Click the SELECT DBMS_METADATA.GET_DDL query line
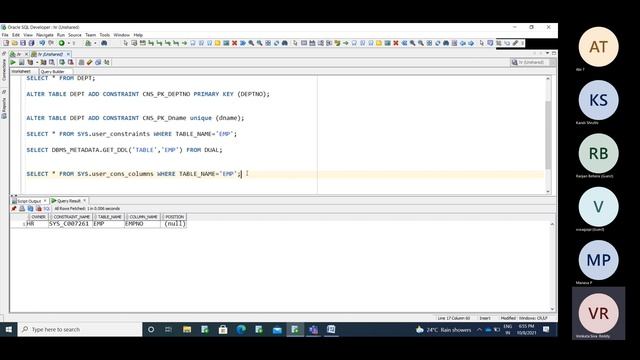 point(124,150)
